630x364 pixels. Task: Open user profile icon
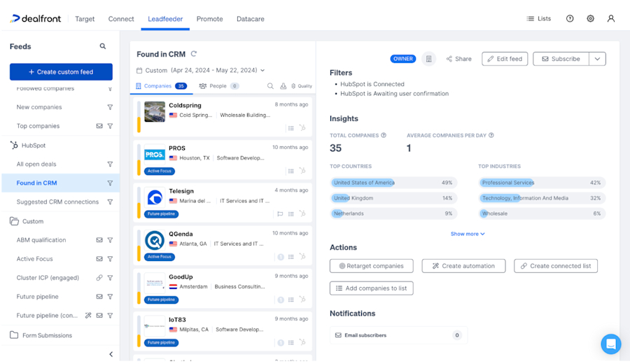tap(610, 18)
